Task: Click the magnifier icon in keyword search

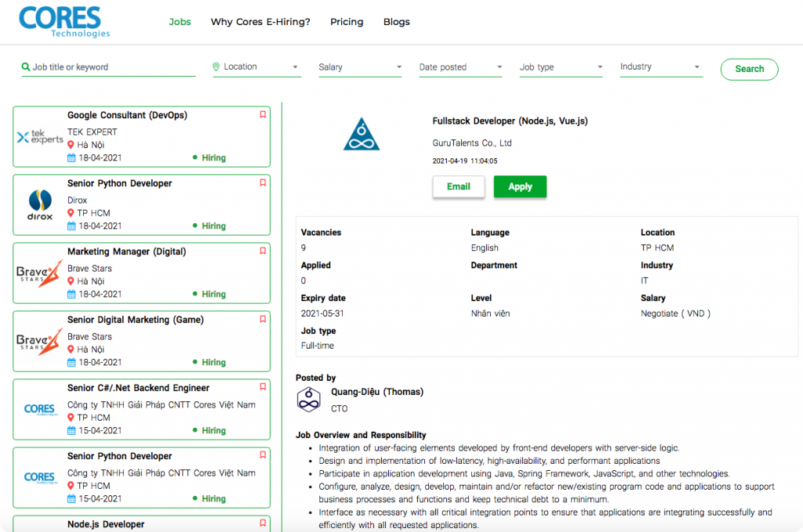Action: (26, 67)
